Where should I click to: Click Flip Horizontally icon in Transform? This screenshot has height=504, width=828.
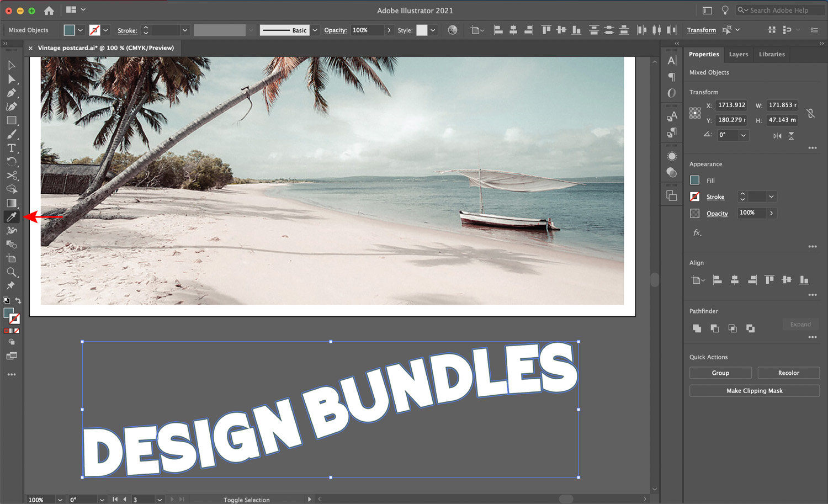[777, 136]
